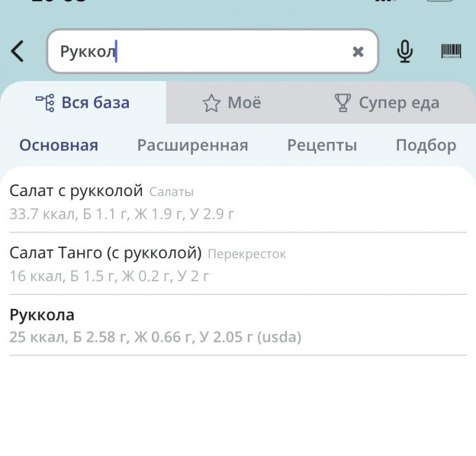The height and width of the screenshot is (456, 476).
Task: Choose Салат с рукколой from the results
Action: tap(76, 191)
